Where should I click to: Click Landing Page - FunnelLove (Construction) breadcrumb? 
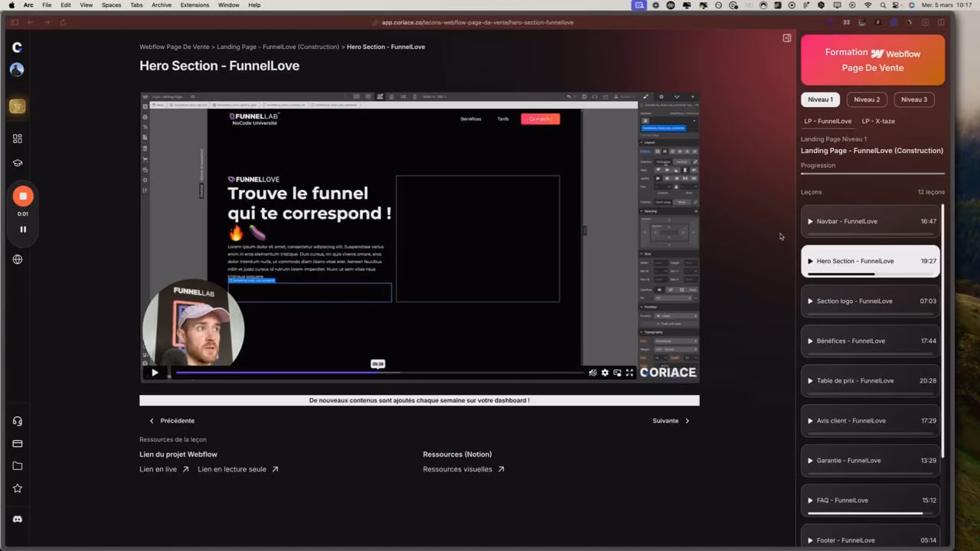point(278,47)
